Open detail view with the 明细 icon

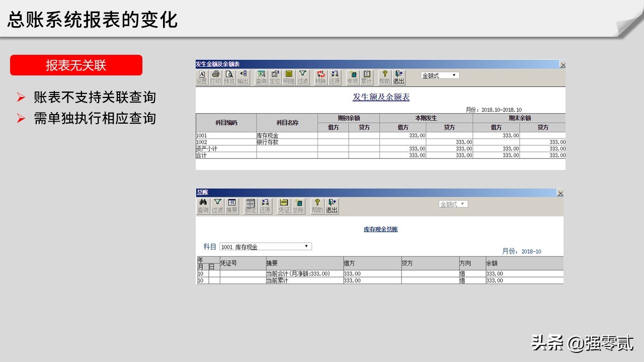coord(288,75)
